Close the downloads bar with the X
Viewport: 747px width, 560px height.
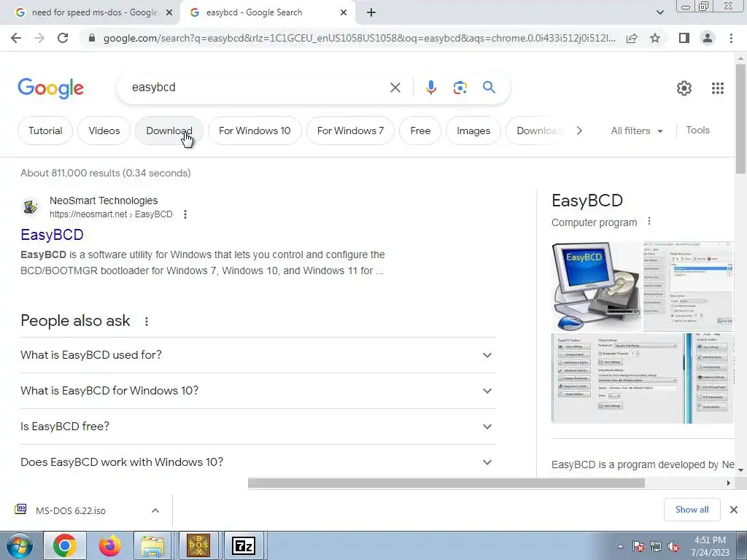(x=734, y=510)
